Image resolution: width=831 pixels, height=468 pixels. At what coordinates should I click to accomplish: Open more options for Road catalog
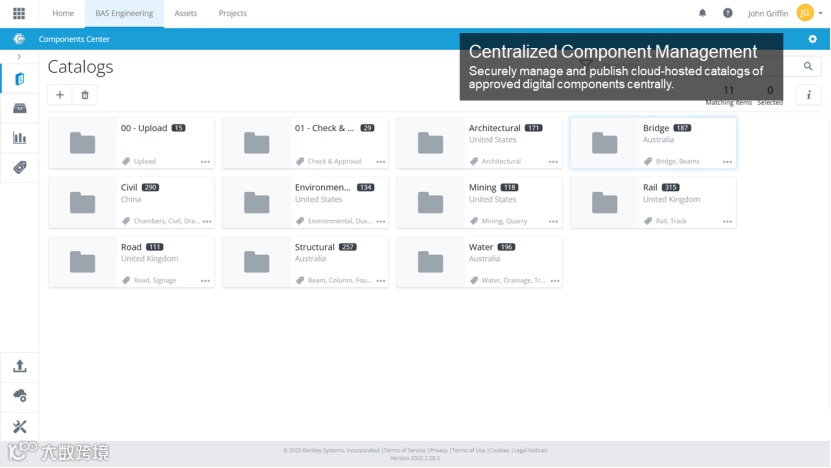pos(205,281)
